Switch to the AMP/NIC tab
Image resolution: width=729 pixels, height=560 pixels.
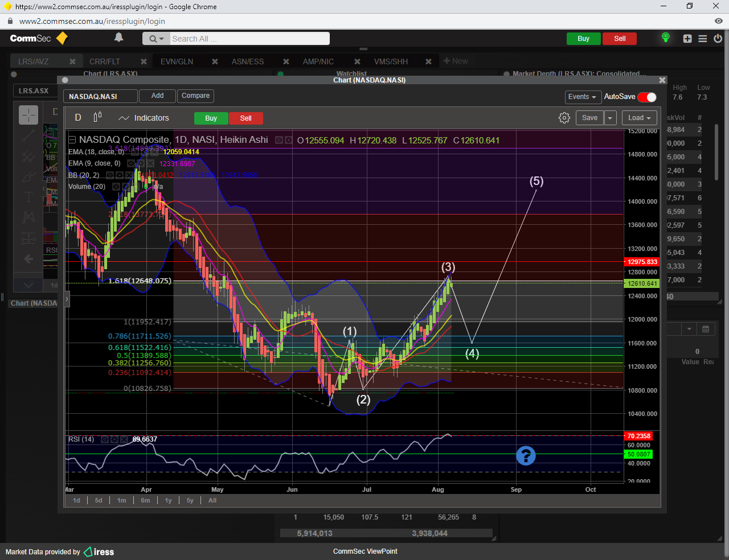pos(318,61)
